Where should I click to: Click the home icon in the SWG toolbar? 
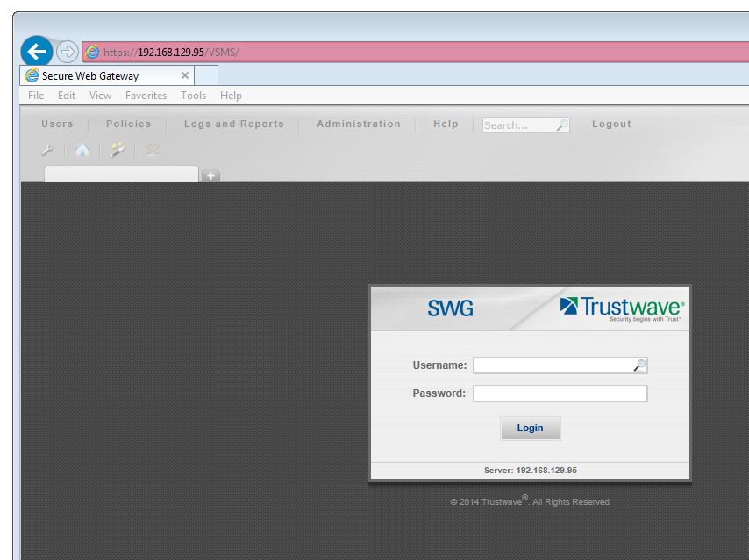tap(82, 150)
